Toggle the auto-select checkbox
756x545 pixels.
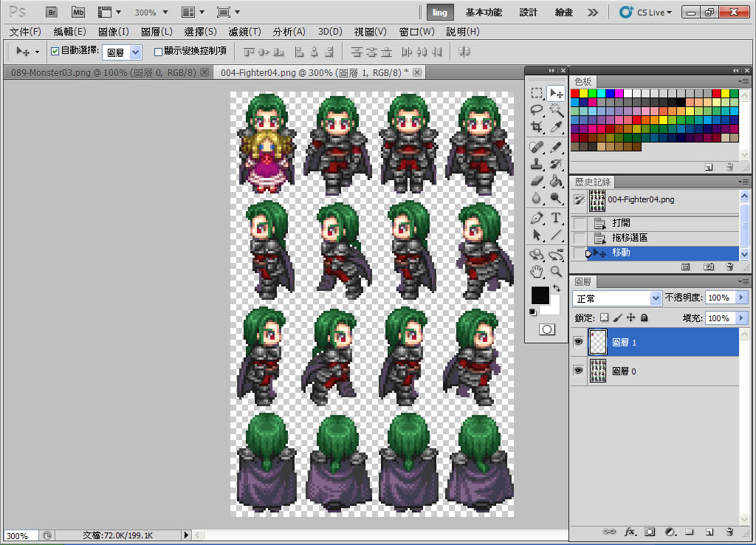coord(55,51)
